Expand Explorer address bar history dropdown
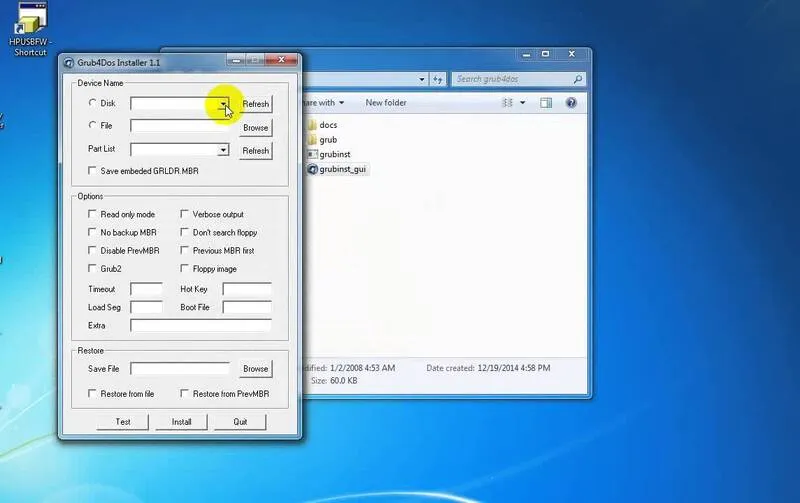 pos(422,79)
